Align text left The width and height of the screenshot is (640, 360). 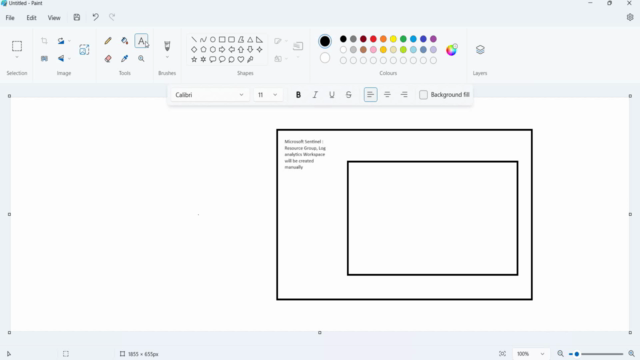coord(371,95)
